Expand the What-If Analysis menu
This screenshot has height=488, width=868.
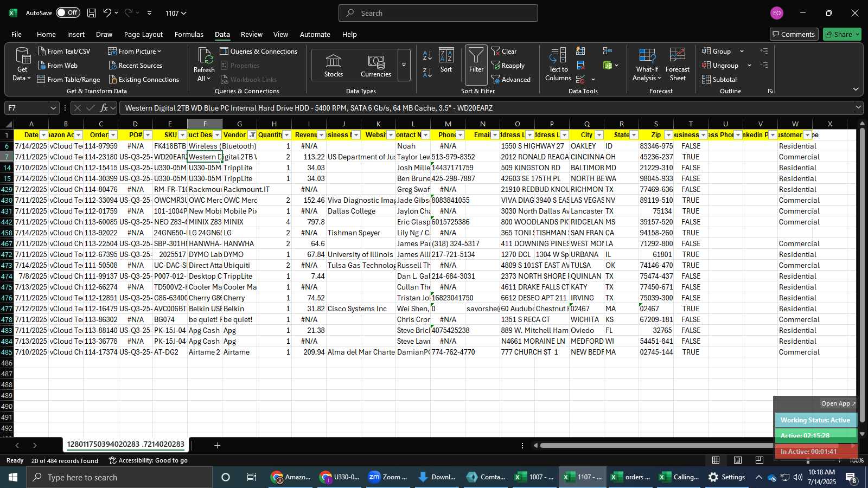[647, 64]
